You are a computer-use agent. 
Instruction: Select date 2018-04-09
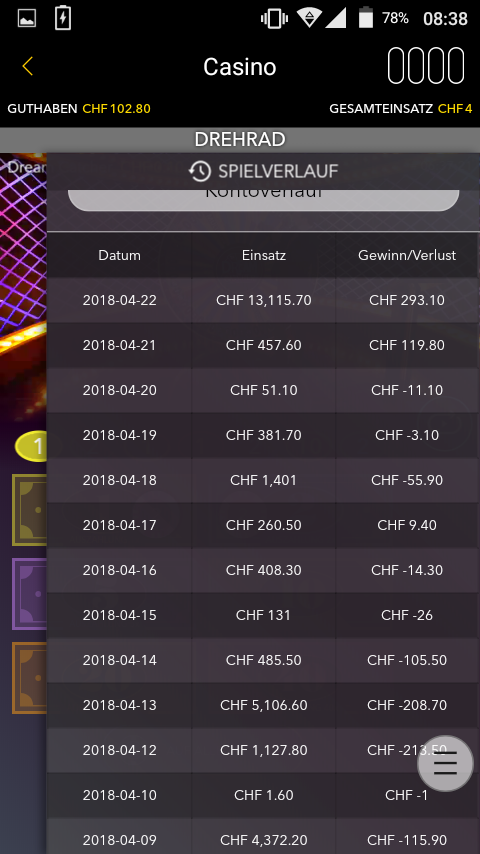point(119,840)
